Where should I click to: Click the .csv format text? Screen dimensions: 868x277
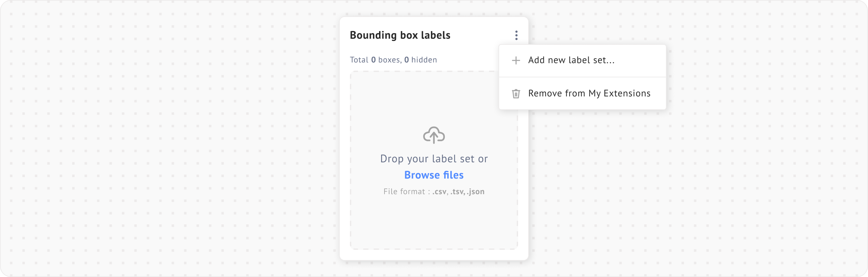pyautogui.click(x=439, y=192)
